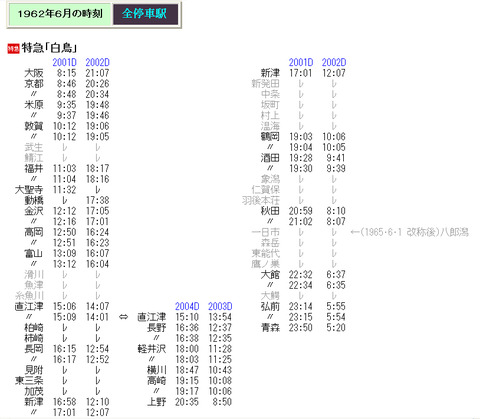Click the 八郎潟 rename note beside 一日市

[410, 232]
